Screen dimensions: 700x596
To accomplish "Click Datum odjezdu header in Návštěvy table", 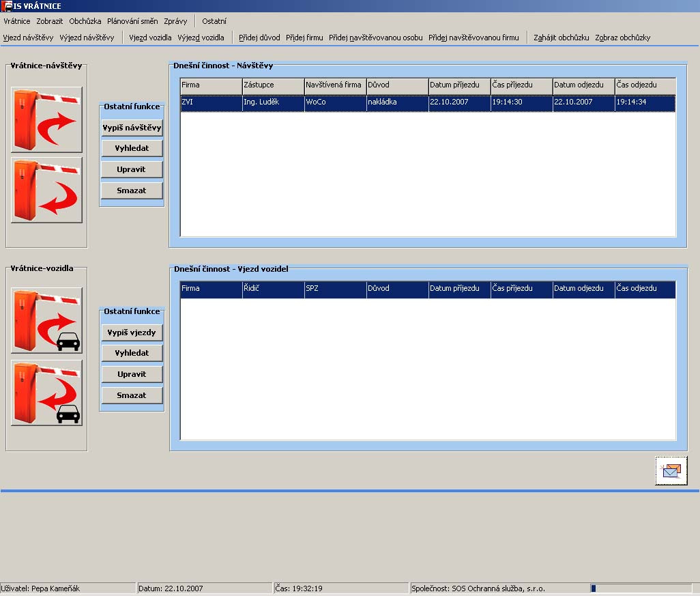I will (x=583, y=86).
